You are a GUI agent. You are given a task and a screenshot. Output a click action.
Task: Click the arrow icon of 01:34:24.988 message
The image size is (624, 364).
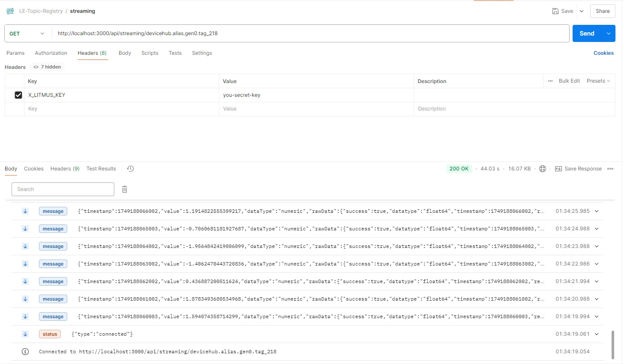tap(25, 229)
